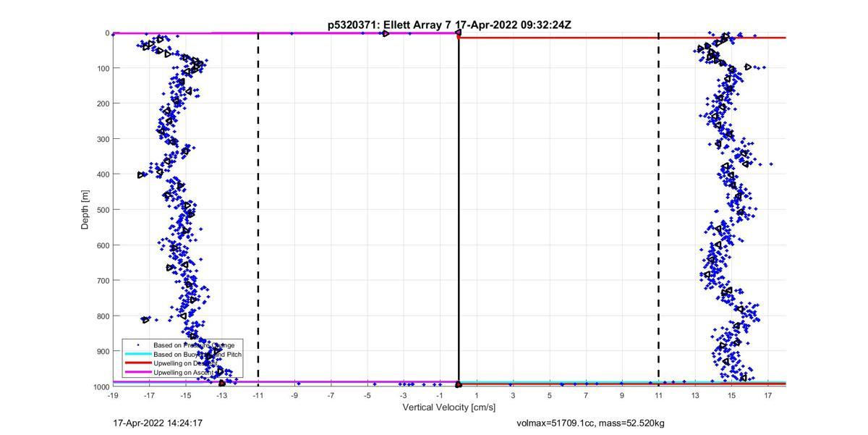Click the x-axis tick label "-7"

coord(331,396)
